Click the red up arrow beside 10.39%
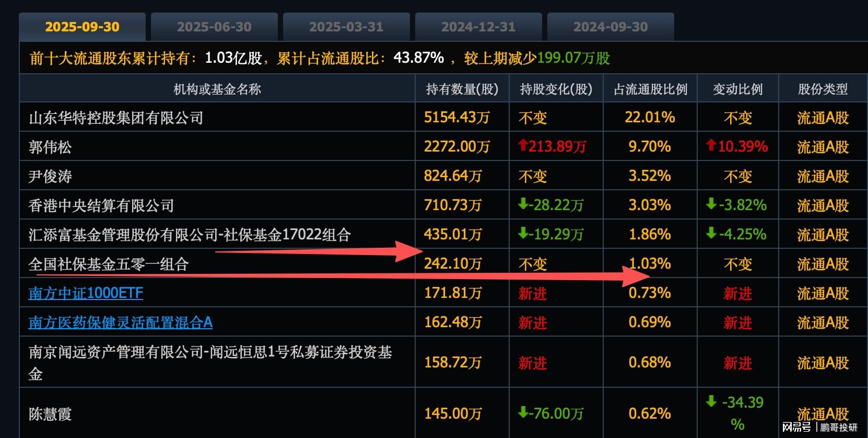Image resolution: width=868 pixels, height=438 pixels. pos(711,145)
